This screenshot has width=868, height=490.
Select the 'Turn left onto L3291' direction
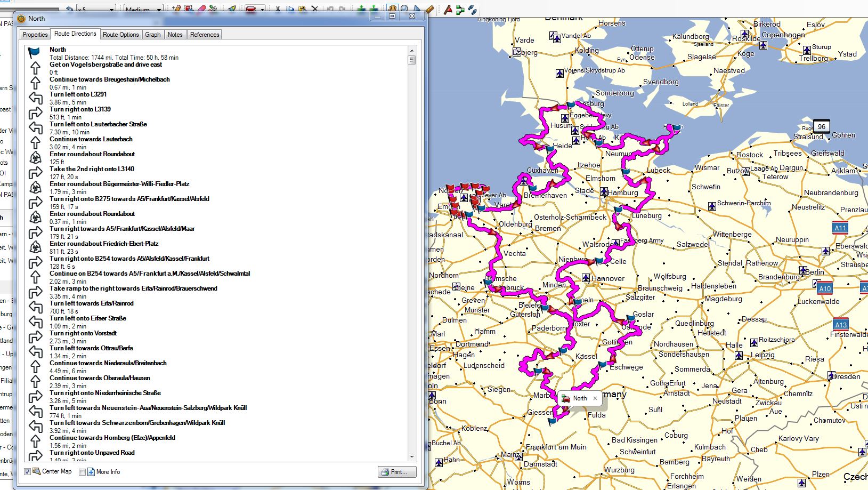click(x=78, y=94)
